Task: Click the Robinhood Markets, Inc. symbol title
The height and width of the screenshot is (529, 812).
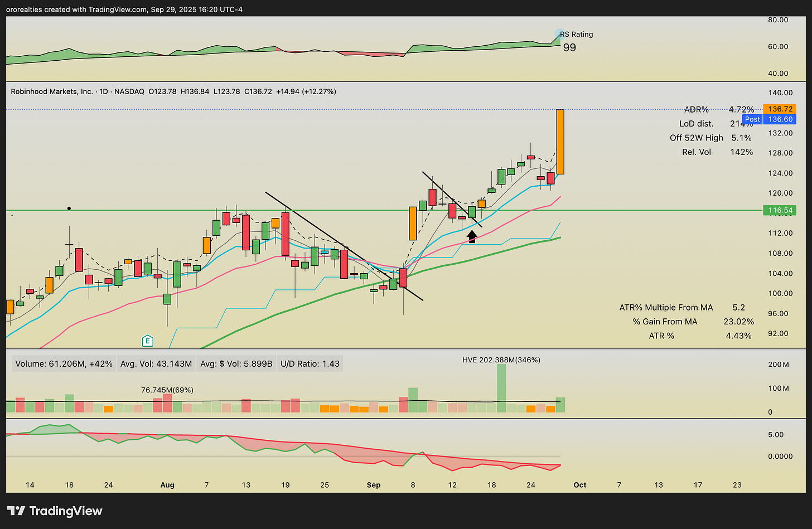Action: coord(52,91)
